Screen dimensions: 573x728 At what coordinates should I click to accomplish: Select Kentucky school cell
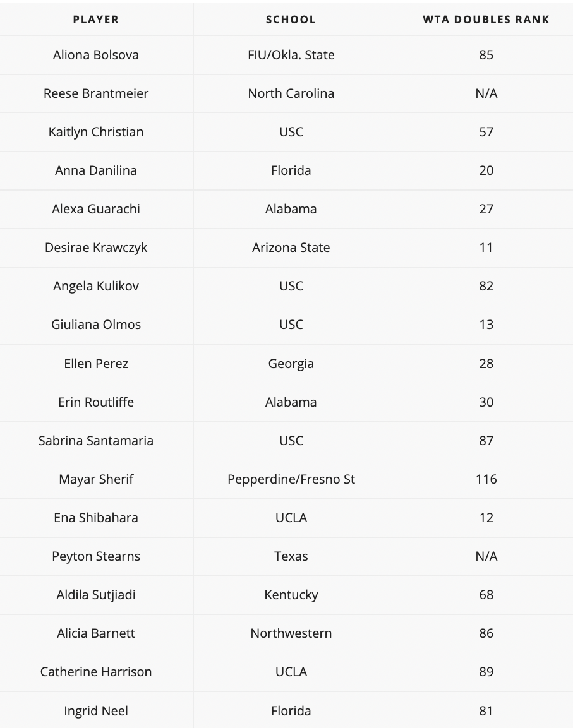click(291, 595)
